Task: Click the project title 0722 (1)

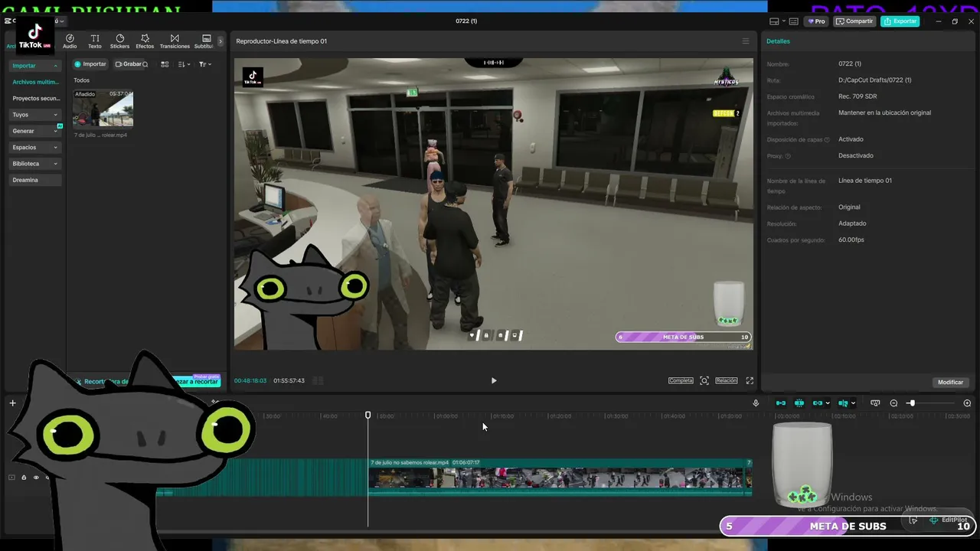Action: (x=466, y=21)
